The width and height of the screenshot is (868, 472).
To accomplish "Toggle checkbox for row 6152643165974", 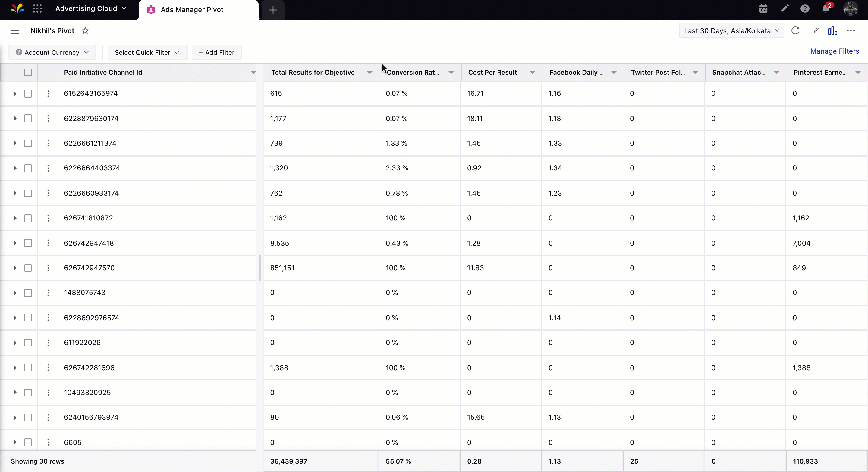I will 28,94.
